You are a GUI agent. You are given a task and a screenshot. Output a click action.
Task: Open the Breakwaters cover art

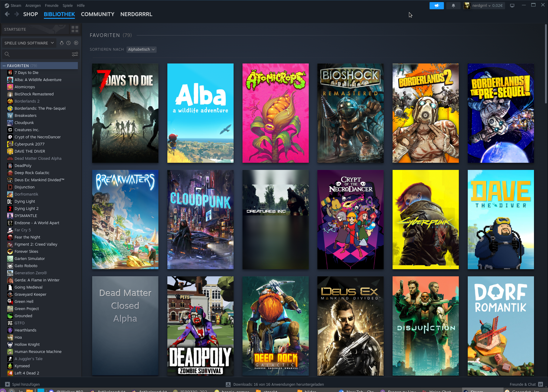[x=125, y=219]
